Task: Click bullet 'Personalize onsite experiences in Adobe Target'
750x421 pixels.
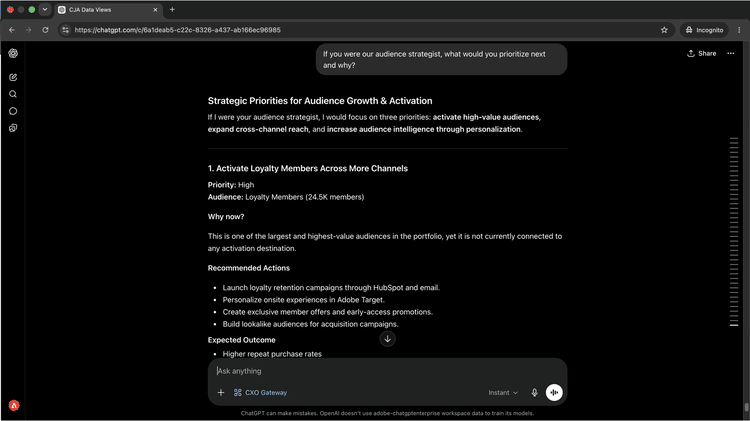Action: pyautogui.click(x=303, y=300)
